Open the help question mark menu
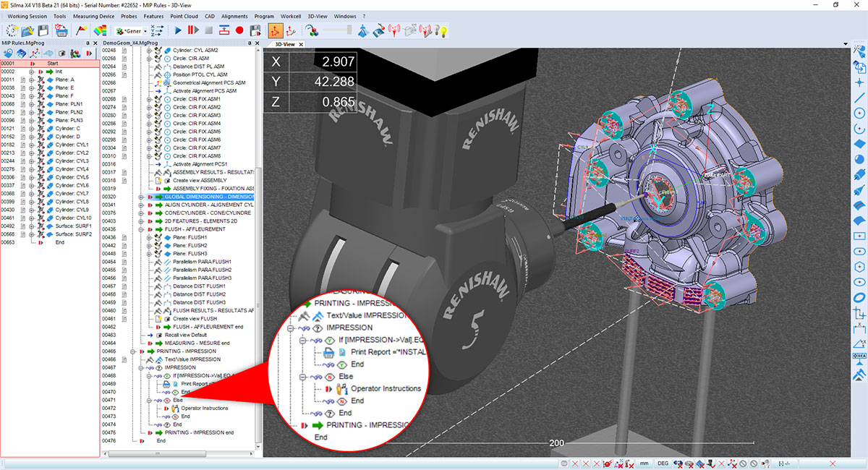This screenshot has height=470, width=868. [x=364, y=15]
